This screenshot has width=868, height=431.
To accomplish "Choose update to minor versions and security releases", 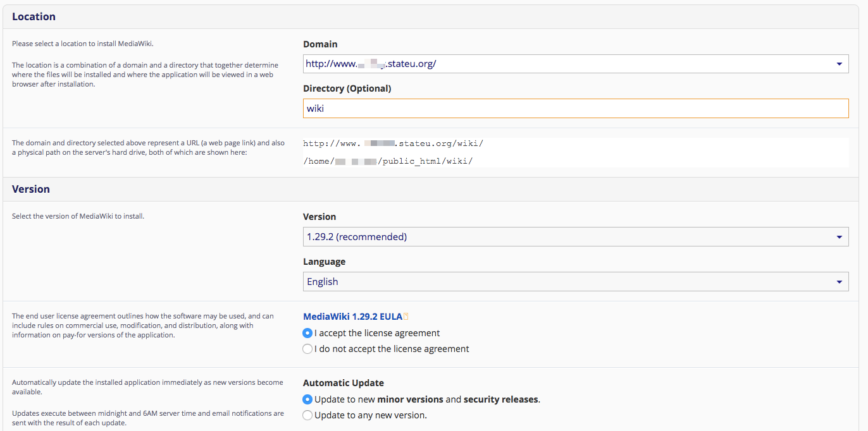I will [x=307, y=399].
